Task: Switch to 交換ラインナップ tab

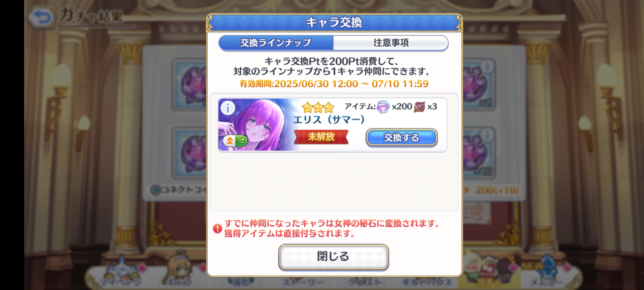Action: coord(276,43)
